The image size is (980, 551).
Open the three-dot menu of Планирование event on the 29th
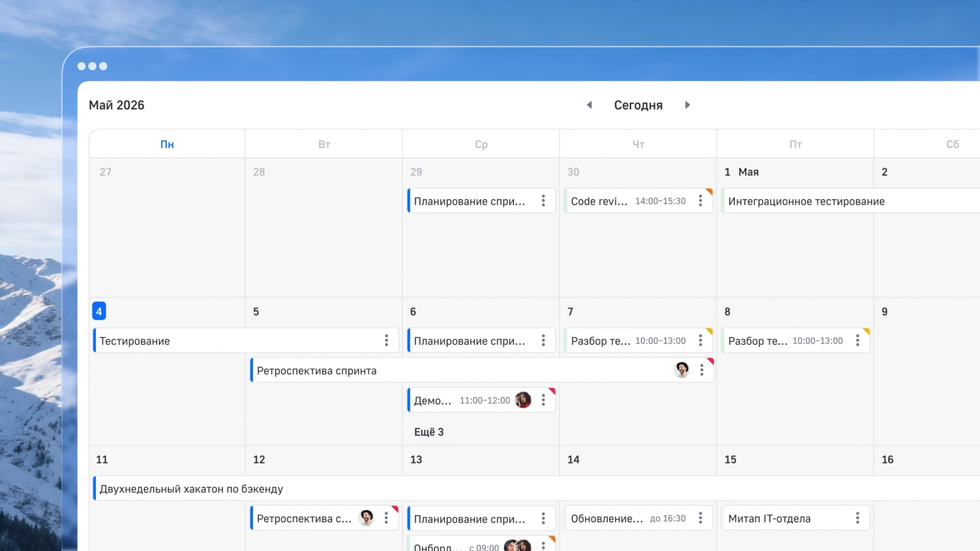pos(543,200)
